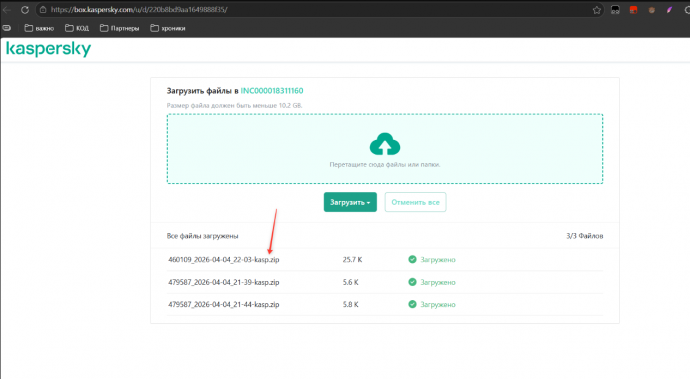Click the leftmost bookmarks bar icon
Viewport: 690px width, 379px height.
[x=7, y=28]
